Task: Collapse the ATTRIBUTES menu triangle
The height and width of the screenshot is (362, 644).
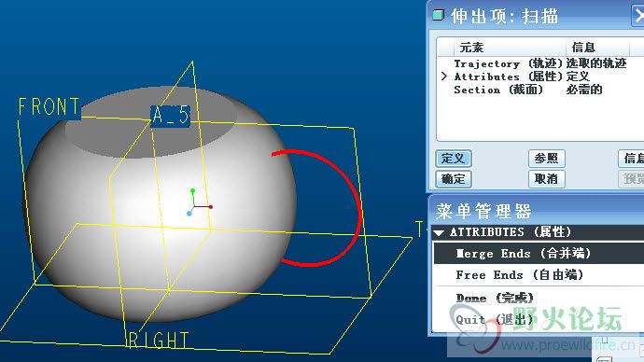Action: click(x=439, y=232)
